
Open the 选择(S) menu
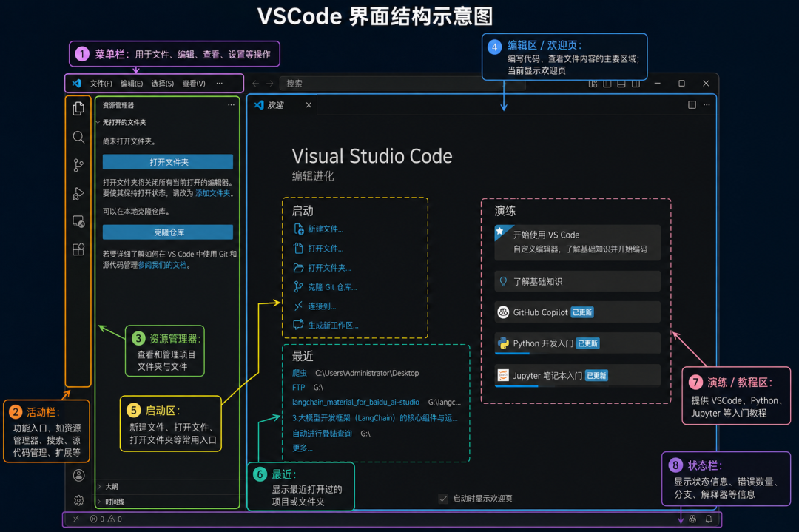163,84
